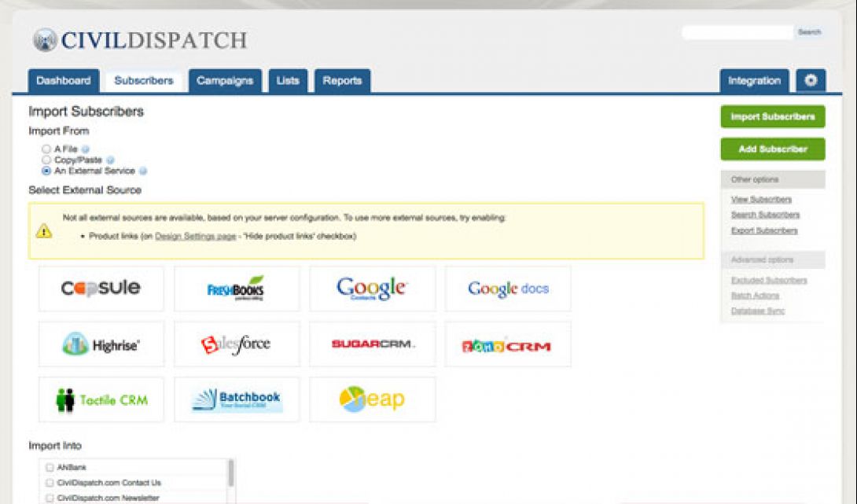Select Tactile CRM as external source

click(x=101, y=399)
